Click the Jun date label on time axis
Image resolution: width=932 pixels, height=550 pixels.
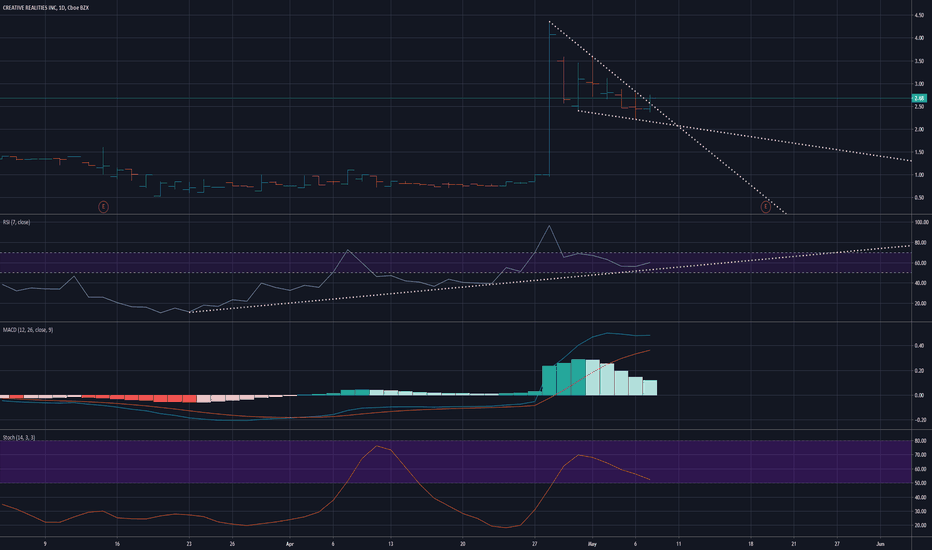point(880,543)
